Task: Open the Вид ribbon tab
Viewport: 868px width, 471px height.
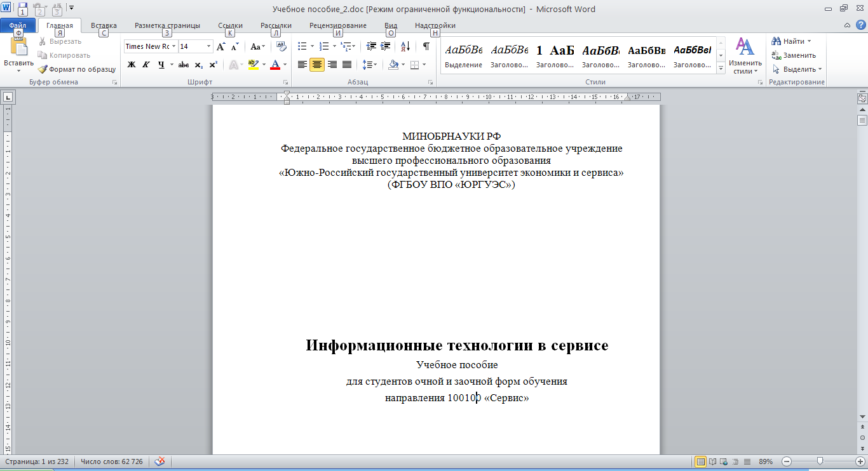Action: tap(391, 25)
